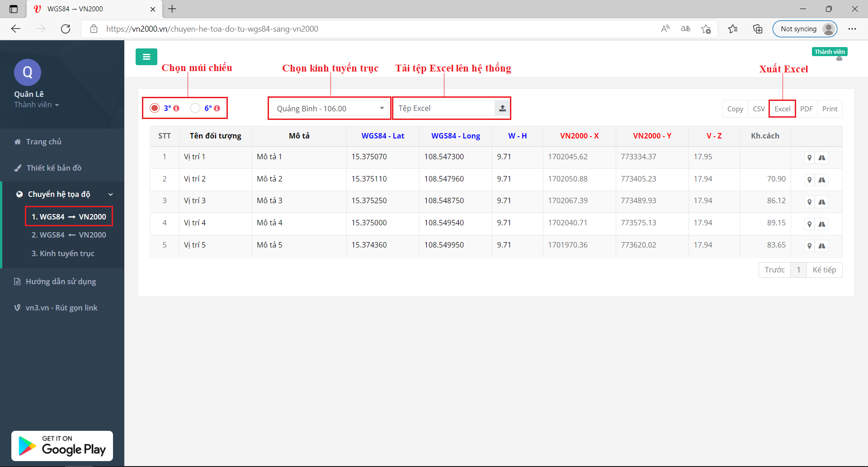Select 1. WGS84 → VN2000 menu item
868x467 pixels.
coord(69,217)
